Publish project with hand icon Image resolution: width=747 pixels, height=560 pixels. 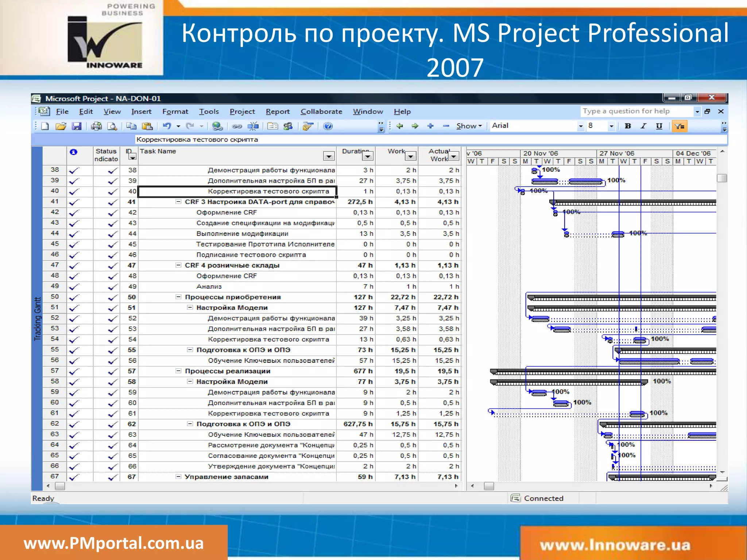308,126
